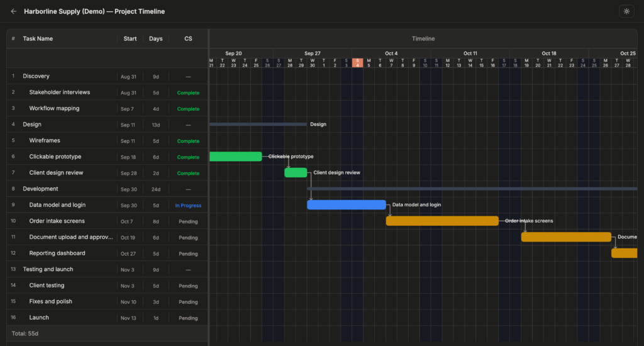
Task: Click the Sep 27 week header
Action: 312,53
